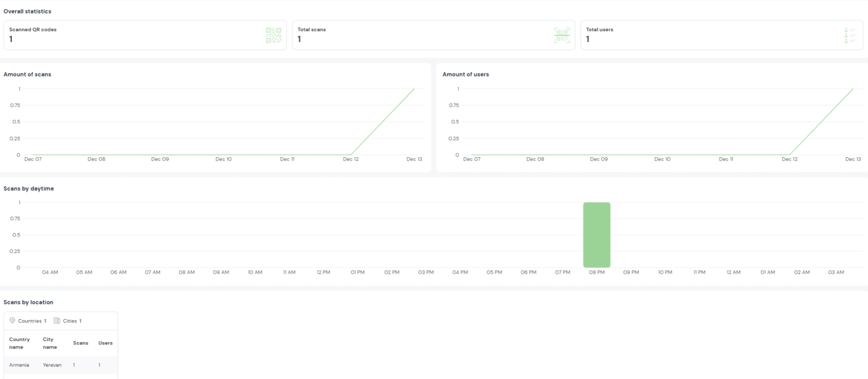Screen dimensions: 868x379
Task: Click the Dec 13 peak in Amount of scans chart
Action: pyautogui.click(x=414, y=89)
